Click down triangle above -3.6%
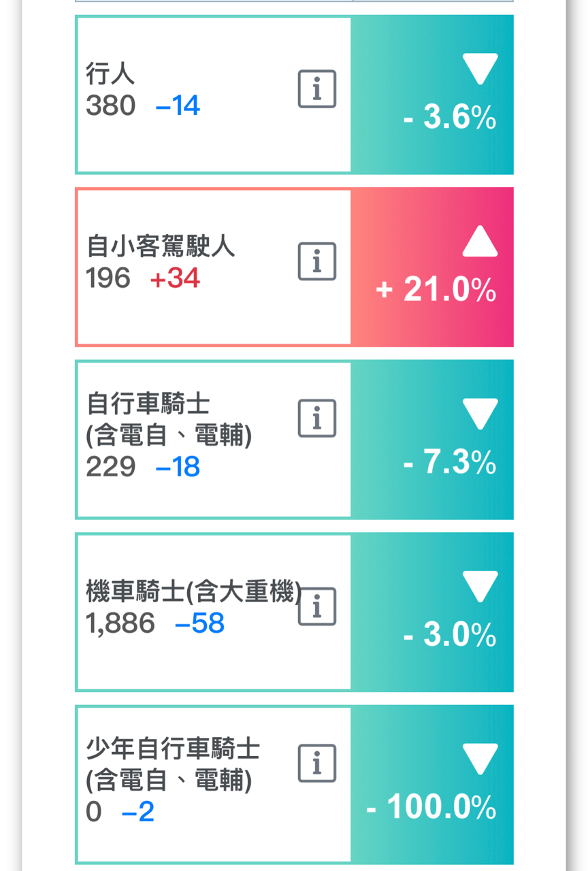This screenshot has width=588, height=871. (480, 69)
